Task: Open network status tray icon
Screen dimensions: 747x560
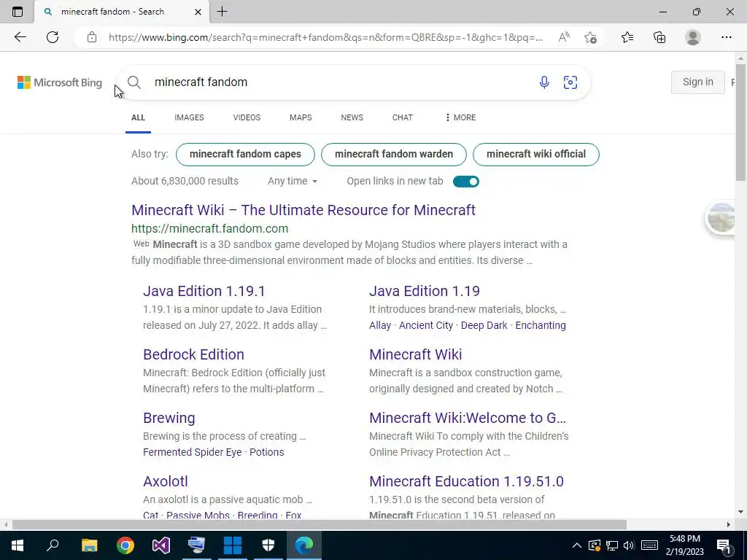Action: (x=612, y=545)
